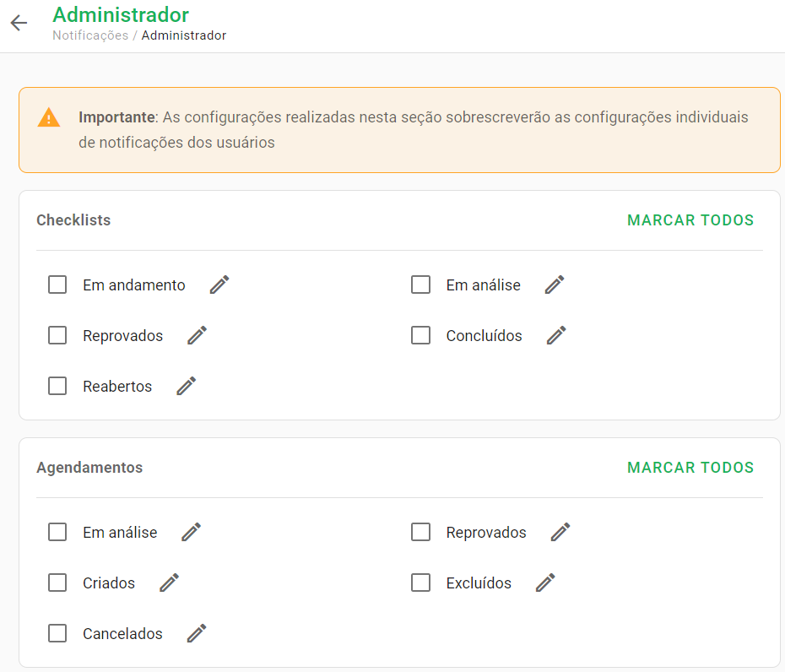Select the Em análise checkbox under Agendamentos
The width and height of the screenshot is (785, 672).
(57, 532)
